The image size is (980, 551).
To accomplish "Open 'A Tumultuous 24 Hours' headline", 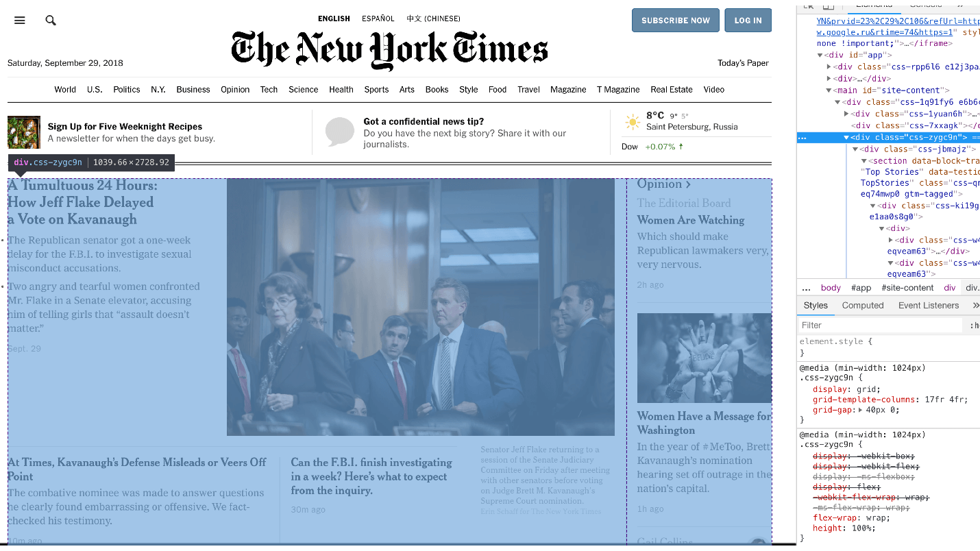I will [82, 202].
